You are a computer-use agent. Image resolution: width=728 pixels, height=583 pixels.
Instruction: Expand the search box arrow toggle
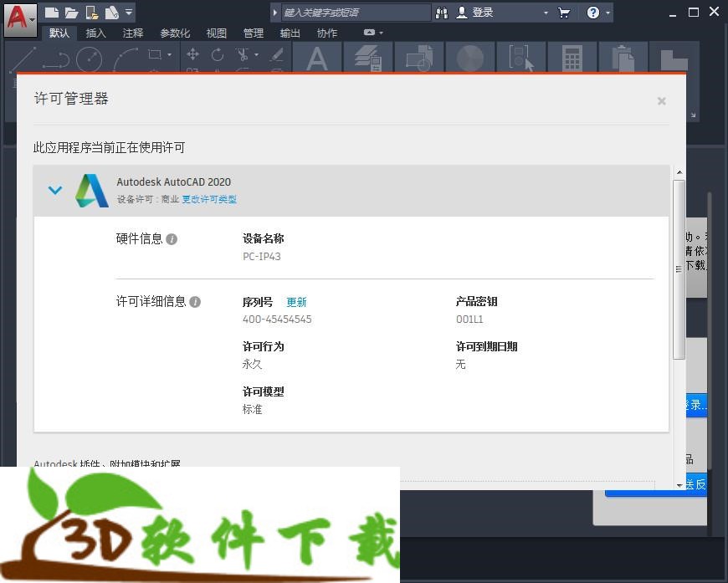pos(274,13)
